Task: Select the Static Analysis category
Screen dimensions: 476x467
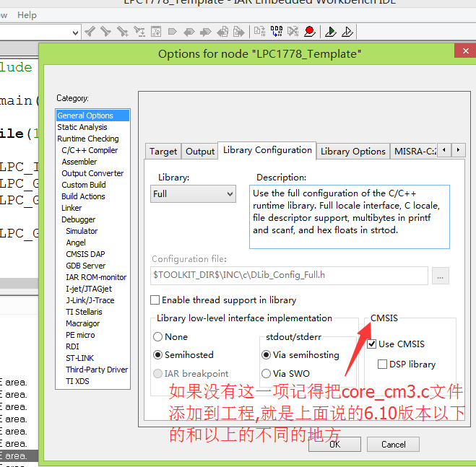Action: [93, 127]
